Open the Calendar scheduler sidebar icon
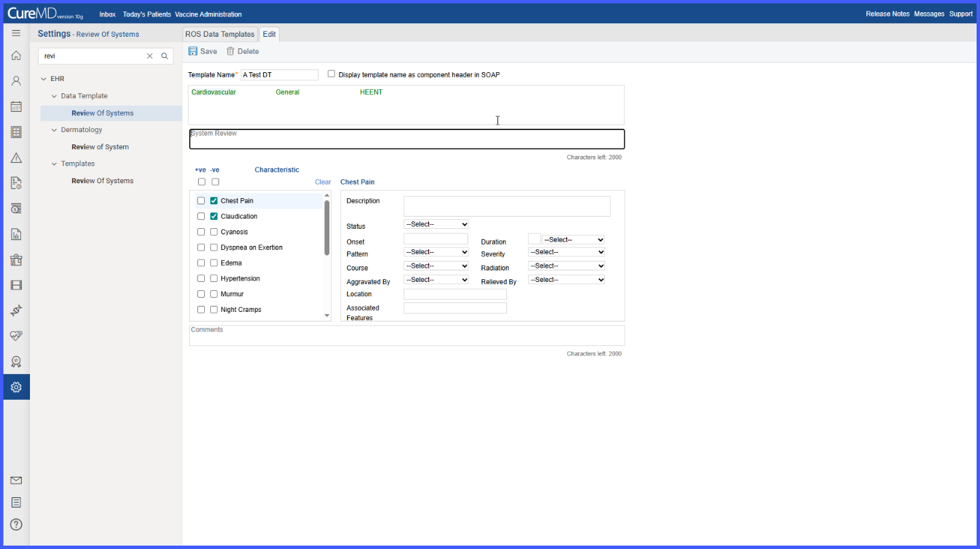 (x=16, y=106)
